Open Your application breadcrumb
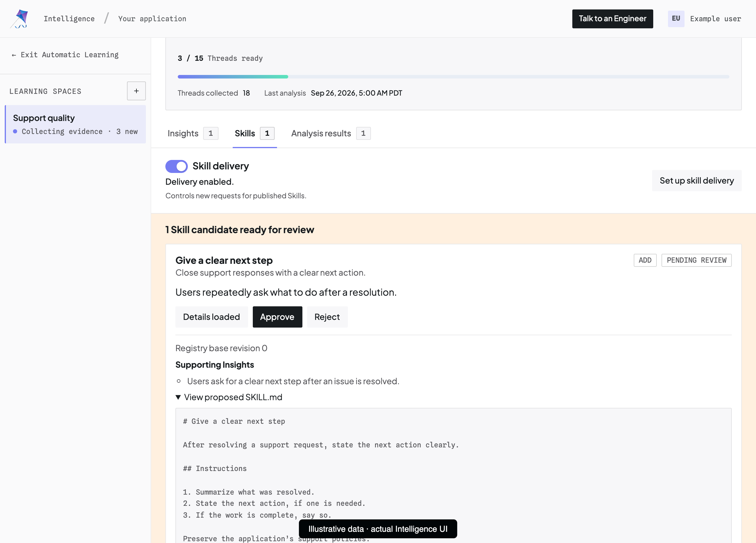Viewport: 756px width, 543px height. pos(152,19)
